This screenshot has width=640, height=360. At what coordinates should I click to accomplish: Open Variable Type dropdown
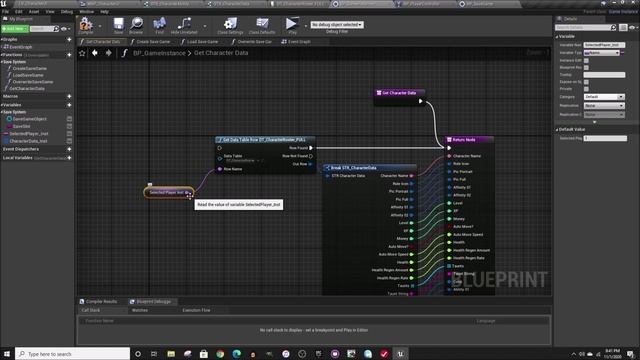tap(602, 53)
